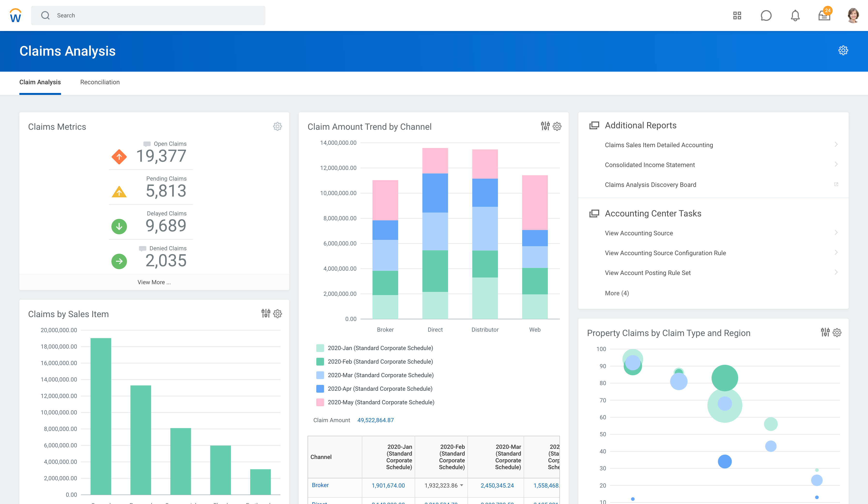Open Claim Amount Trend by Channel gear icon
The image size is (868, 504).
(x=557, y=126)
